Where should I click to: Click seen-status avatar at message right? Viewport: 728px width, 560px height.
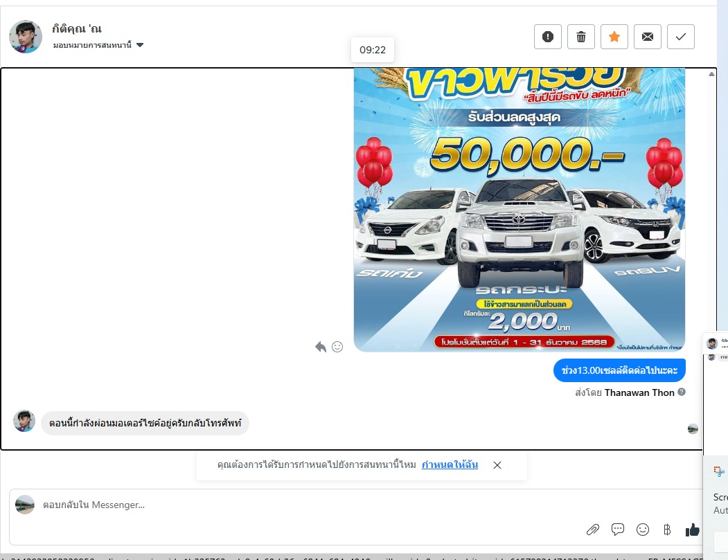(x=693, y=428)
